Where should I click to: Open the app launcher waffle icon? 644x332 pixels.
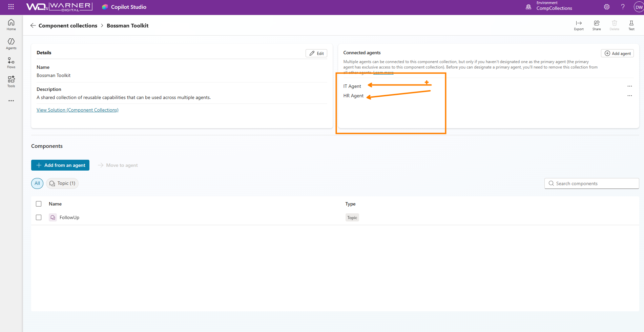click(x=11, y=7)
